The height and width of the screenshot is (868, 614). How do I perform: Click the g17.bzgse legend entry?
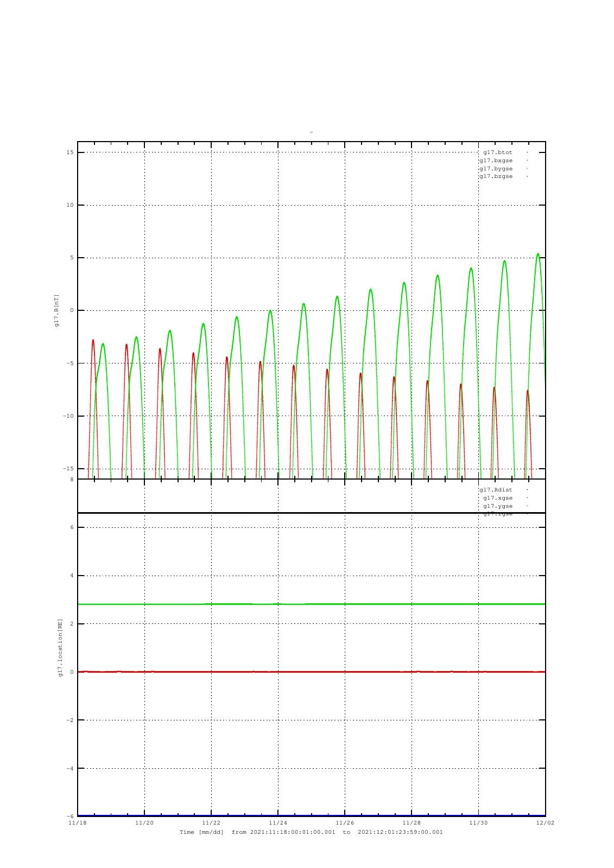pos(496,176)
